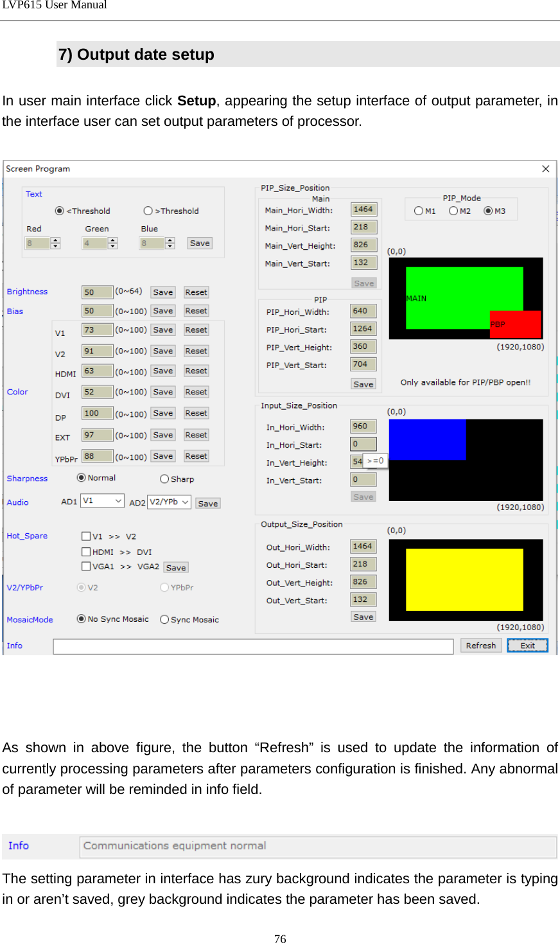Screen dimensions: 560x943
Task: Click the DP color value field
Action: click(98, 414)
